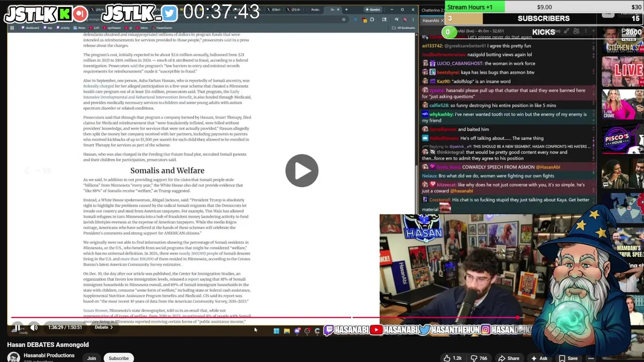Share the video
This screenshot has width=644, height=362.
[x=509, y=358]
